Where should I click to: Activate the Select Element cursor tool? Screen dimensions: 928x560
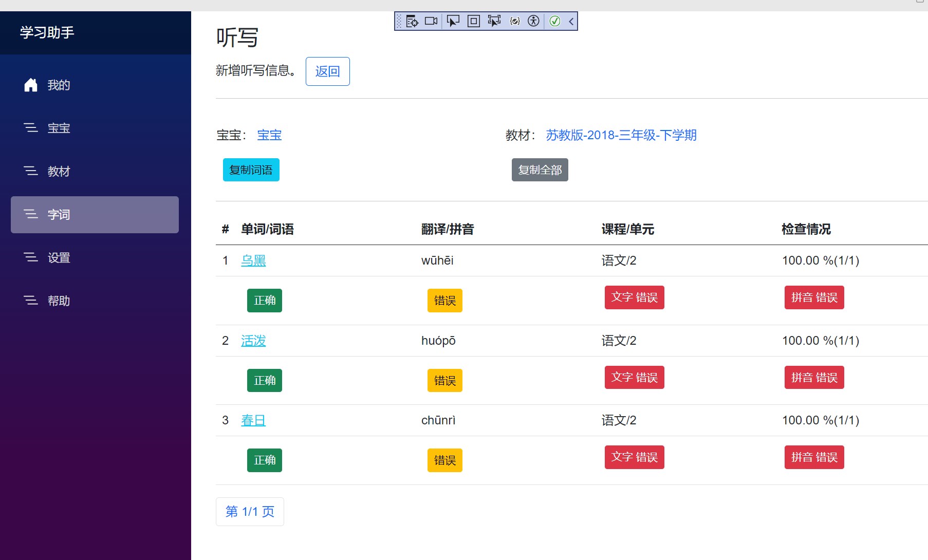click(453, 21)
